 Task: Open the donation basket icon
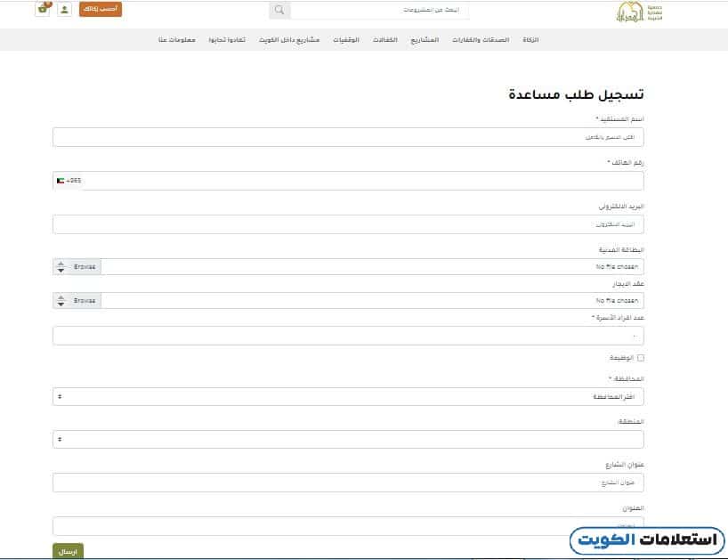(43, 9)
